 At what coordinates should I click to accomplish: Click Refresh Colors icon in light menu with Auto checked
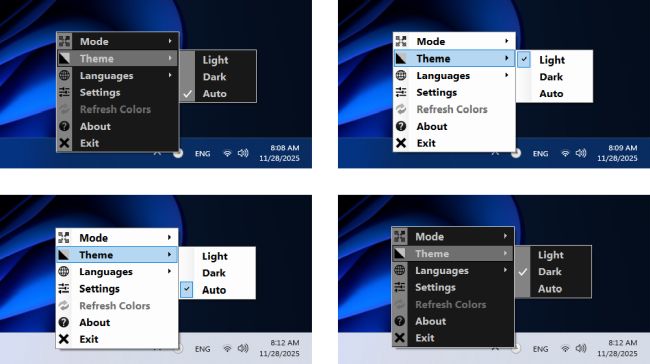coord(64,305)
